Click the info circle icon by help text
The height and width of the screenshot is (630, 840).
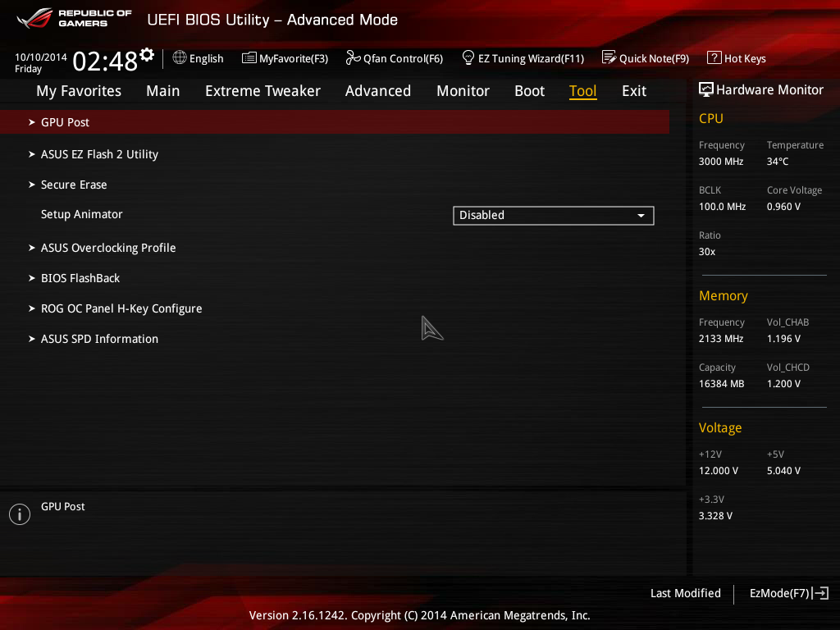pyautogui.click(x=20, y=514)
